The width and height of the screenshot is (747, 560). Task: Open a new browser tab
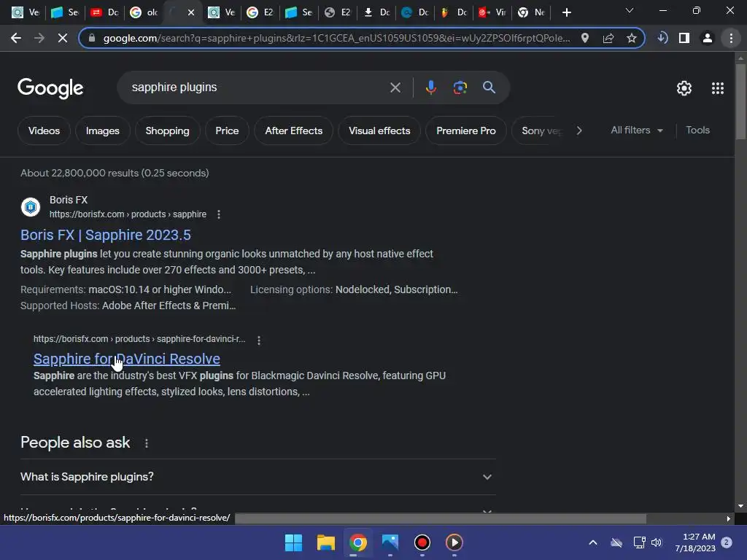coord(566,13)
